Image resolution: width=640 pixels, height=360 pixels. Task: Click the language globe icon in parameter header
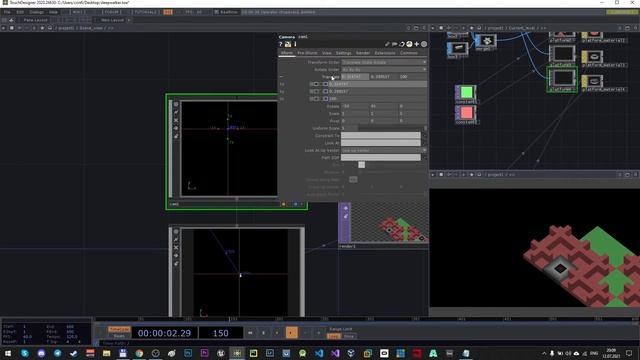409,44
